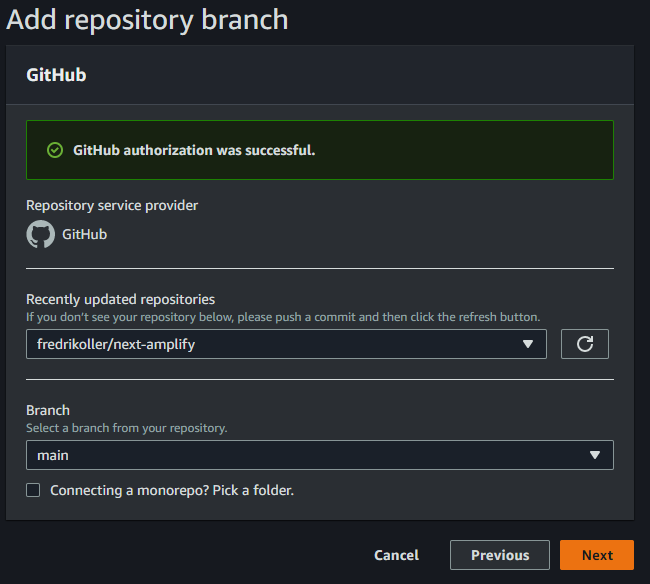Cancel adding the repository branch
Screen dimensions: 650x584
coord(396,555)
